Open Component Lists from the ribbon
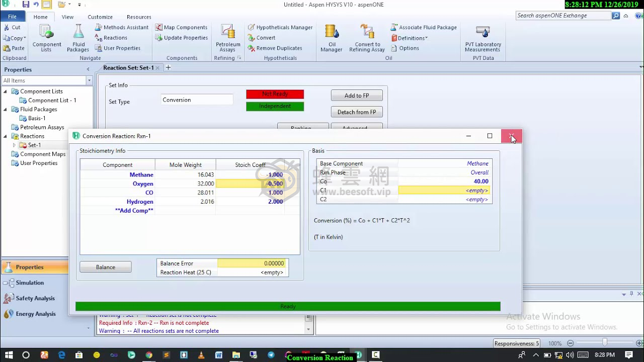Screen dimensions: 644x362 coord(47,38)
